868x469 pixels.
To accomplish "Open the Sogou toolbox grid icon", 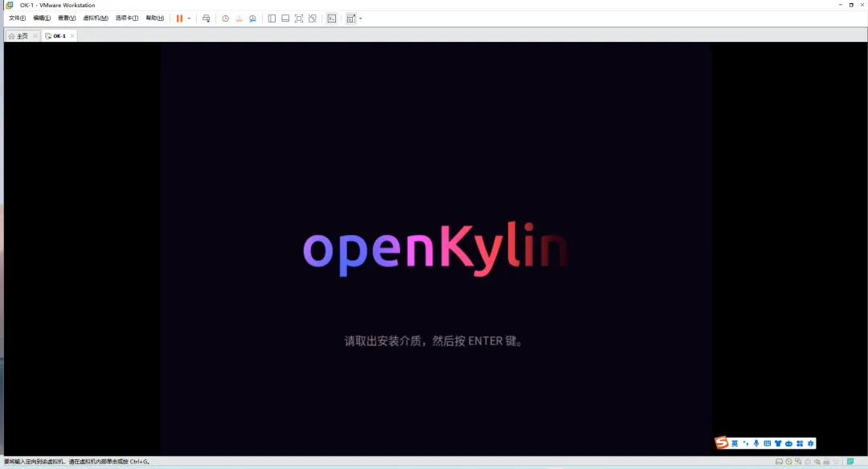I will pos(800,443).
